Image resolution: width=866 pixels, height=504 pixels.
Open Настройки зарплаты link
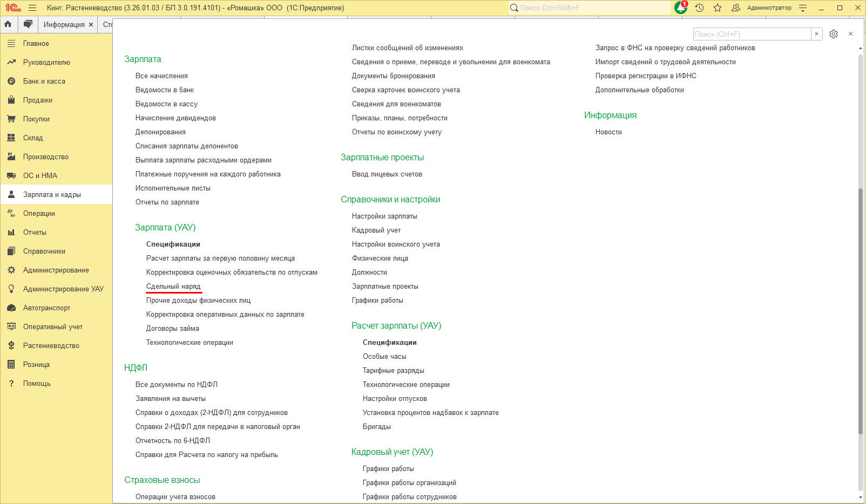point(384,216)
